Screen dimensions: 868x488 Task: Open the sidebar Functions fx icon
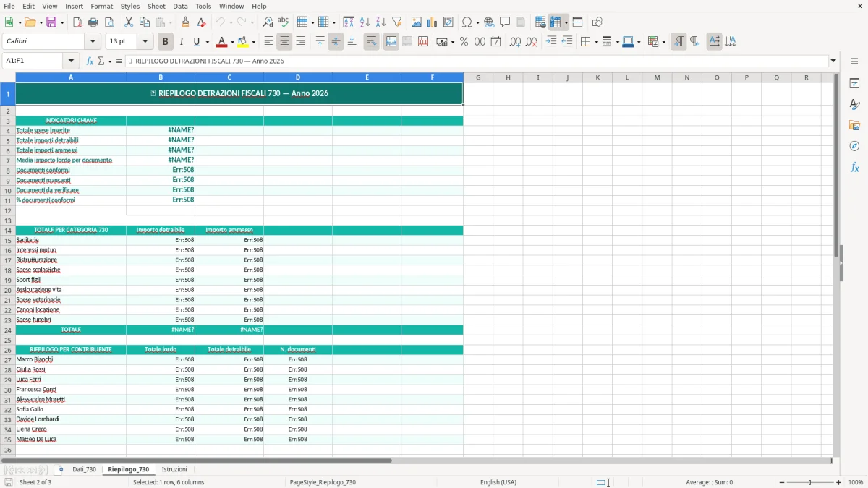coord(854,167)
